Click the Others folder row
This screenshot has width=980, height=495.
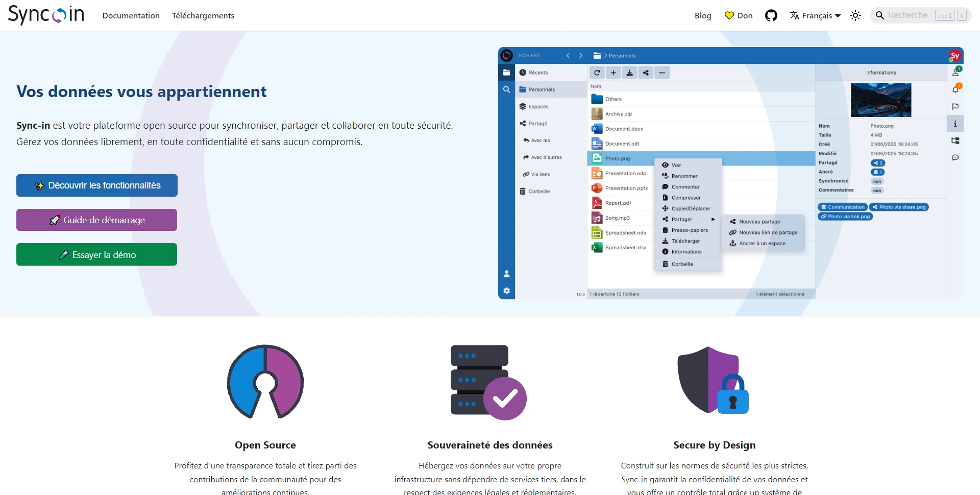[x=701, y=99]
